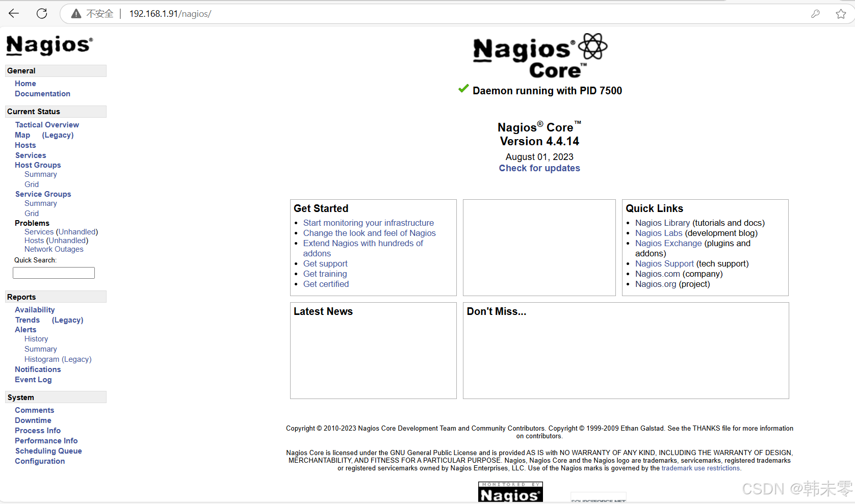855x504 pixels.
Task: Open Configuration under System
Action: click(40, 461)
